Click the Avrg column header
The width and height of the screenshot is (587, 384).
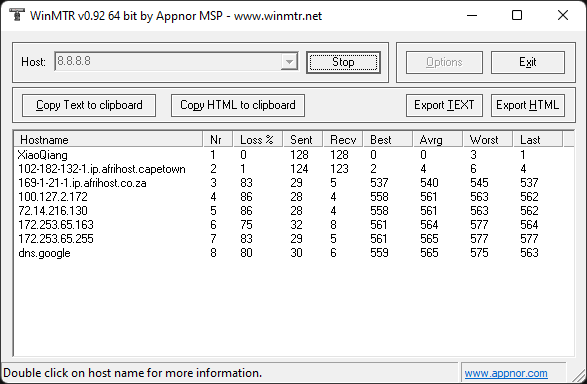pos(438,140)
